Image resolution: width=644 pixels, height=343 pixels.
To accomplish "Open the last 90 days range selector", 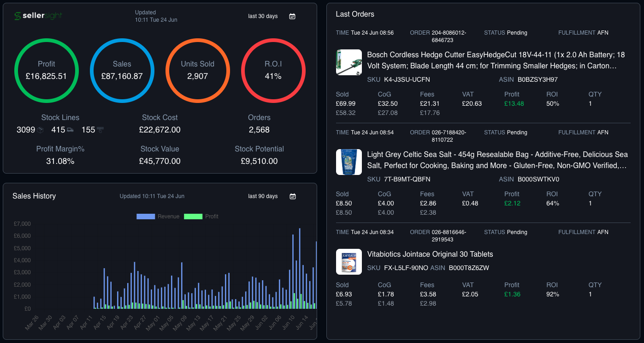I will point(263,196).
